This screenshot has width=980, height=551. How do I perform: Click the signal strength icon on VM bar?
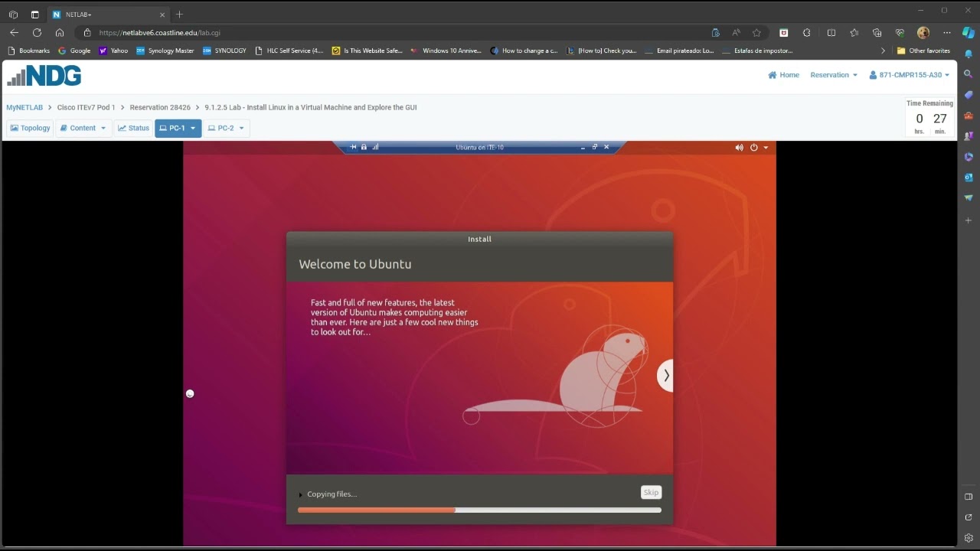[x=375, y=147]
